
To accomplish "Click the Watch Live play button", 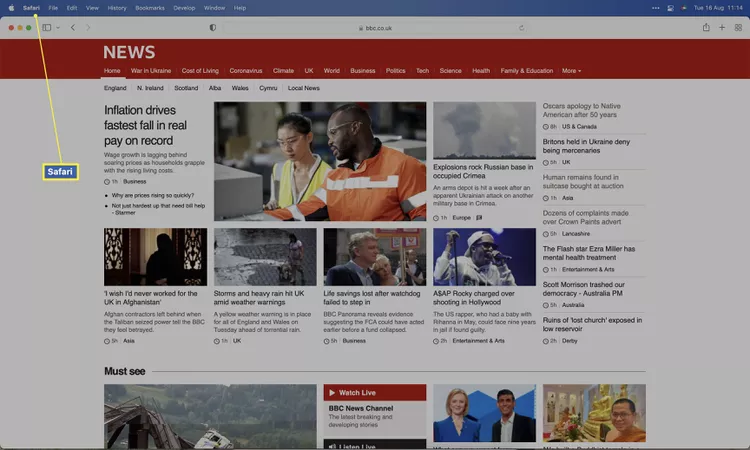I will click(332, 393).
